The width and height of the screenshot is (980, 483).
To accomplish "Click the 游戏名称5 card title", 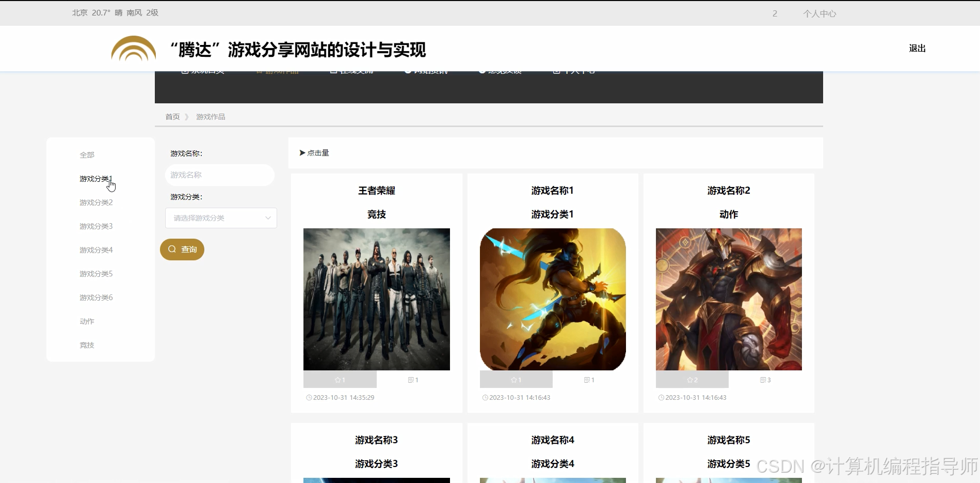I will (x=729, y=440).
